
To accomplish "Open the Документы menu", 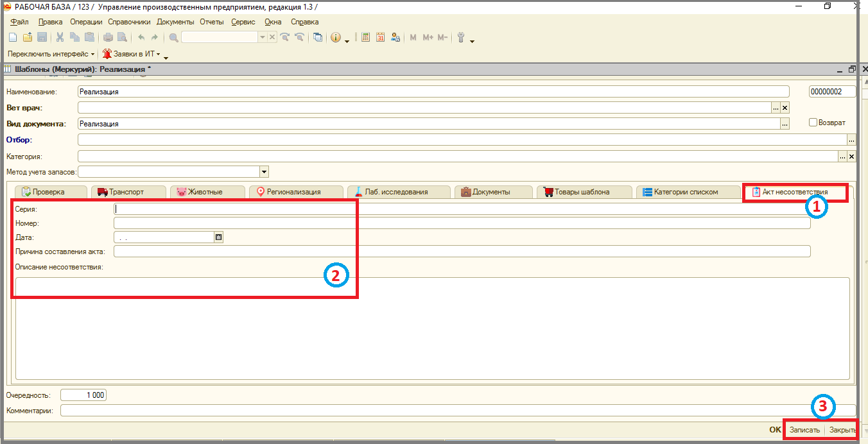I will (175, 22).
